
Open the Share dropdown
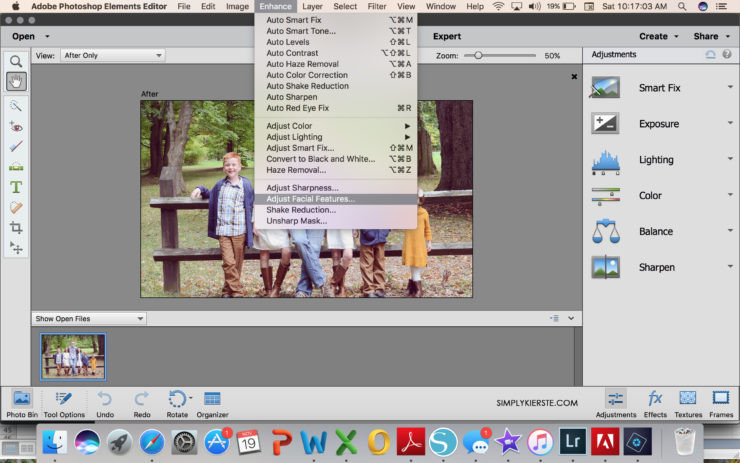click(712, 36)
